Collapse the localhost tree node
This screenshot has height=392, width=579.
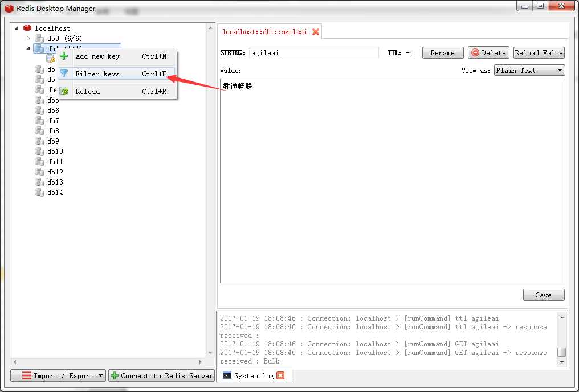(17, 28)
